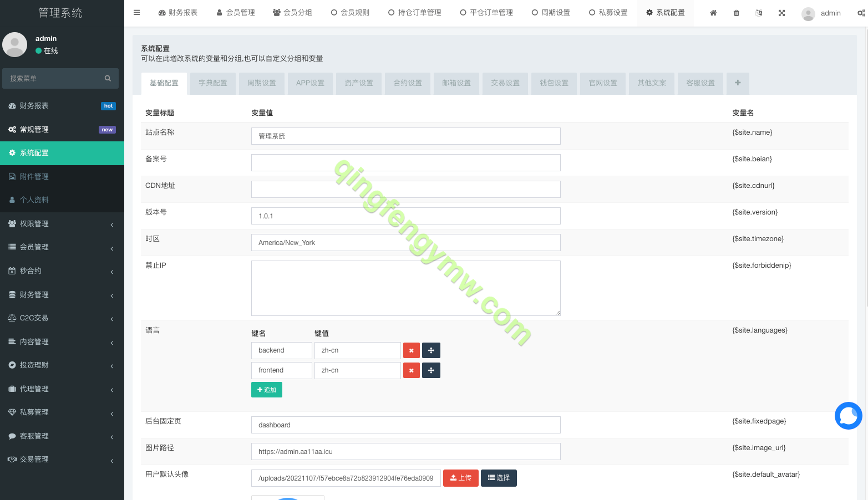The width and height of the screenshot is (868, 500).
Task: Expand 投资理财 sidebar menu
Action: [x=62, y=365]
